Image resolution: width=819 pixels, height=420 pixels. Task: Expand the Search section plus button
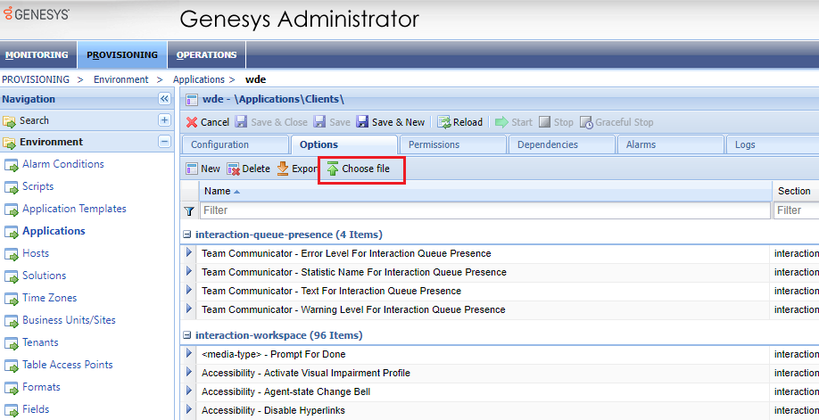165,120
